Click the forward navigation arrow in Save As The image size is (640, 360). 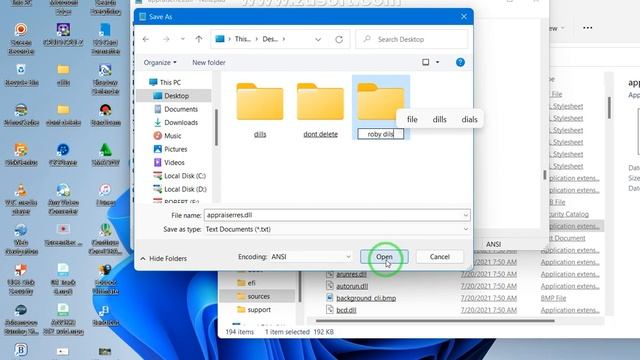pyautogui.click(x=166, y=39)
